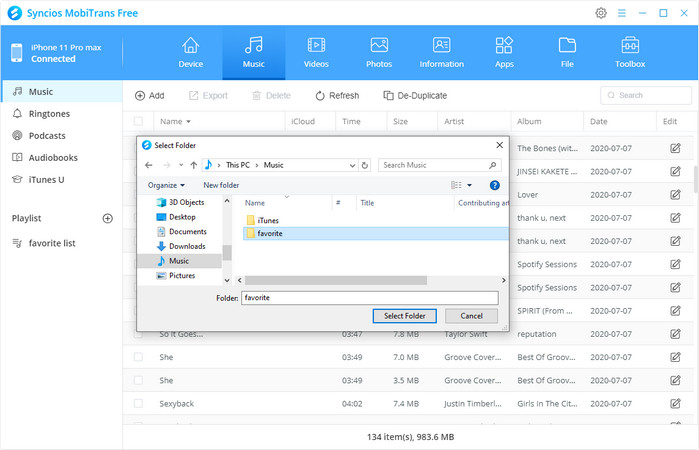
Task: Select Music in the left sidebar
Action: click(62, 91)
